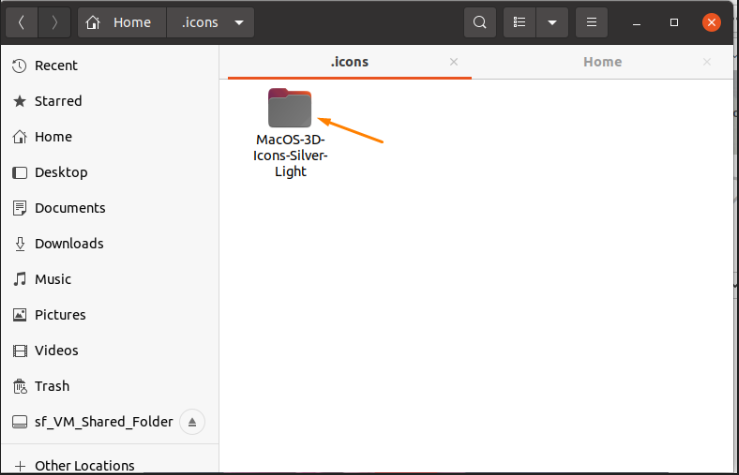Open Music in the sidebar
The height and width of the screenshot is (475, 739).
110,279
